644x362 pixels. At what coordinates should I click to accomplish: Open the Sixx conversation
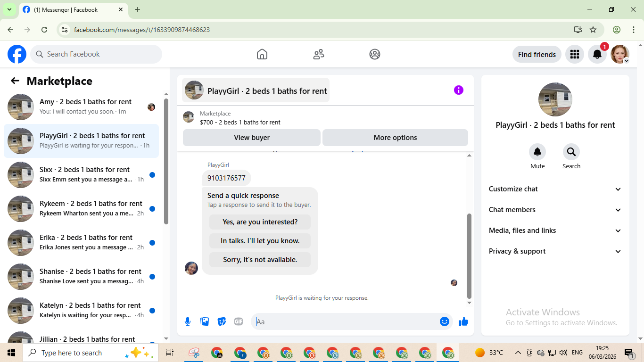point(81,175)
